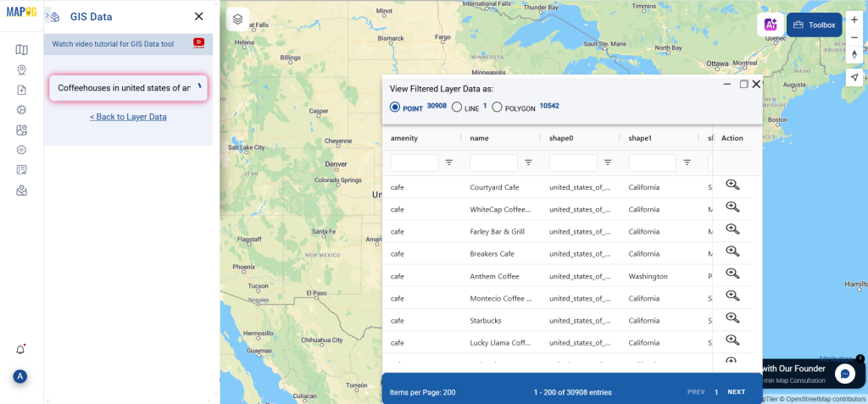868x404 pixels.
Task: Select the Starbucks name cell
Action: click(x=486, y=320)
